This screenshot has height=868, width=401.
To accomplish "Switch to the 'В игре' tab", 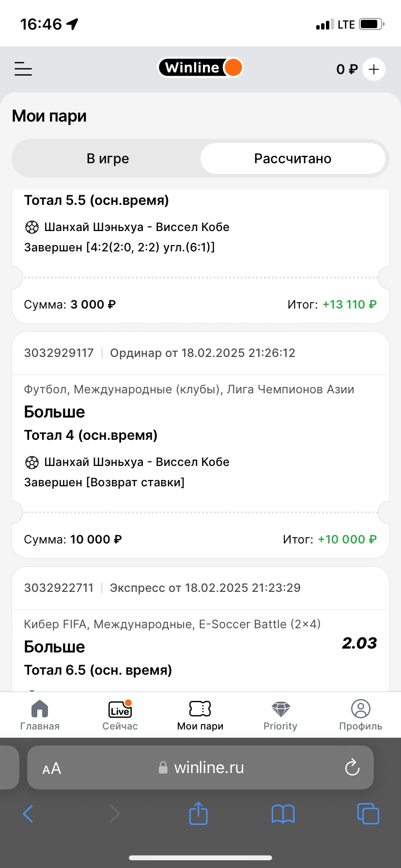I will 108,158.
